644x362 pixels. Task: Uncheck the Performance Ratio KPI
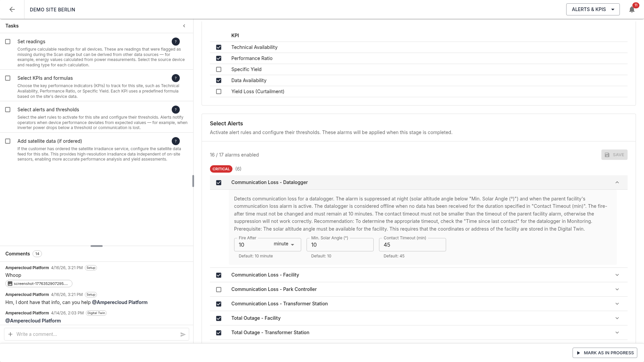coord(219,58)
